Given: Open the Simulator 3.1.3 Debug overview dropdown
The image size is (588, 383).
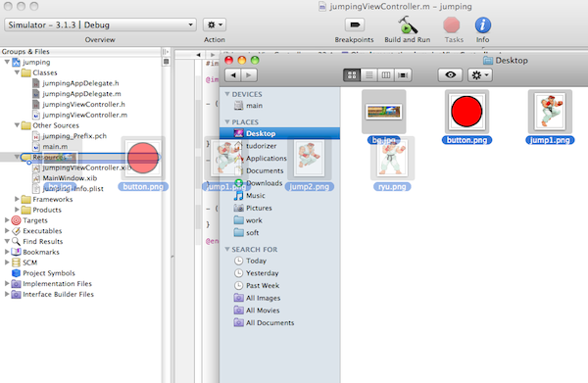Looking at the screenshot, I should (x=100, y=24).
